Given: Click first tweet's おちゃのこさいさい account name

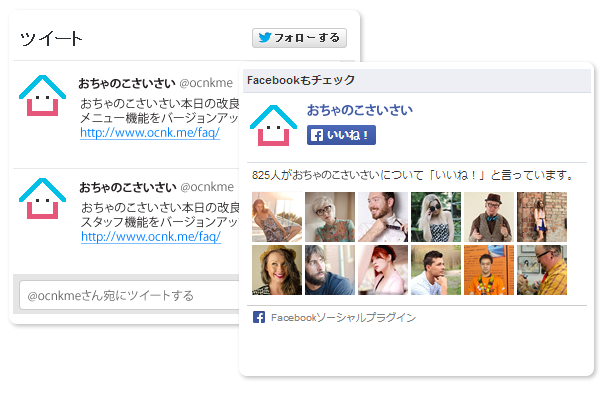Looking at the screenshot, I should (x=127, y=83).
